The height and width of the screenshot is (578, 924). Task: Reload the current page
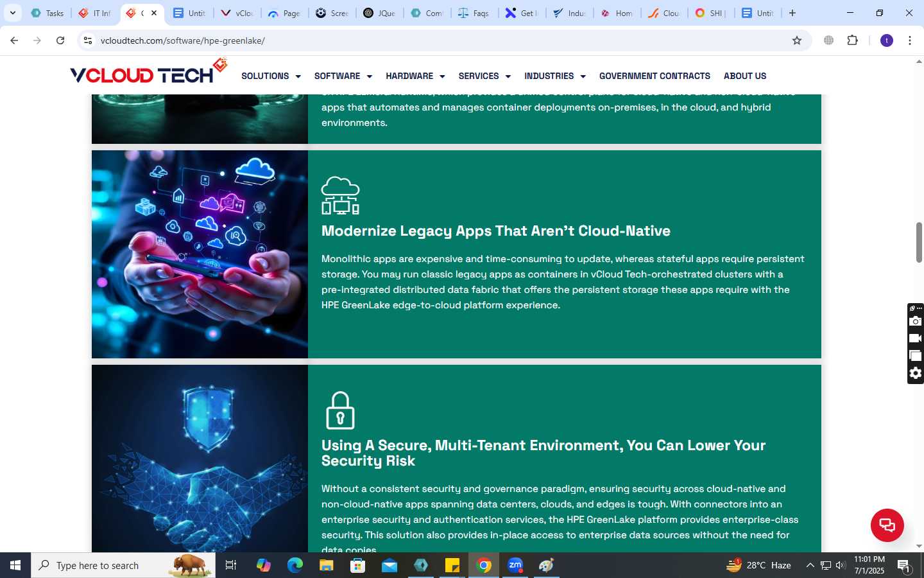(60, 40)
